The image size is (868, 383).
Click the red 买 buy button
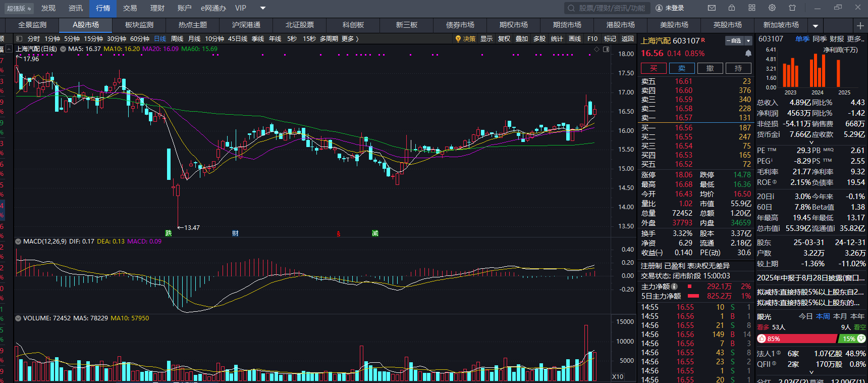click(654, 68)
